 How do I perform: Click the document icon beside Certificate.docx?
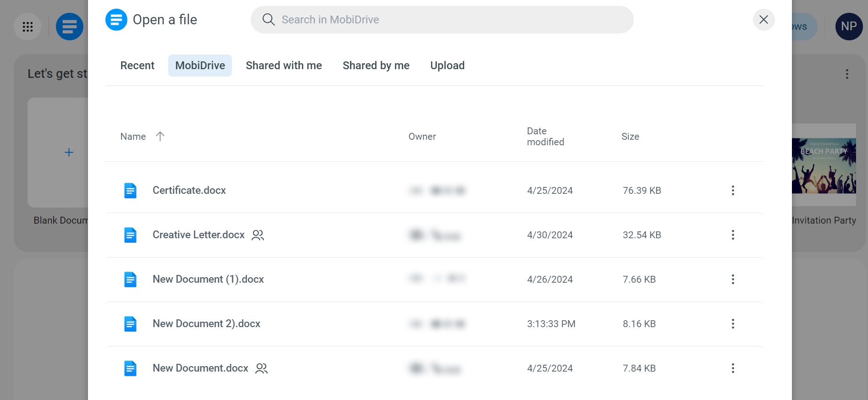[x=131, y=190]
